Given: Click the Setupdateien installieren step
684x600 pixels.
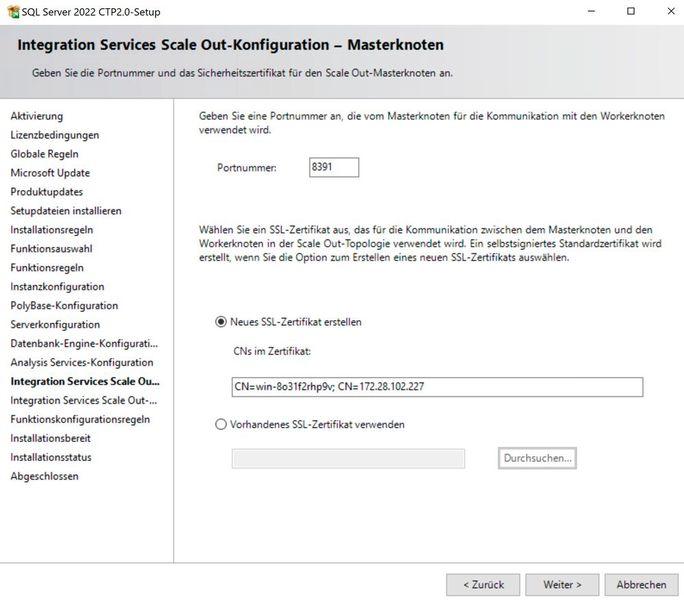Looking at the screenshot, I should (66, 211).
